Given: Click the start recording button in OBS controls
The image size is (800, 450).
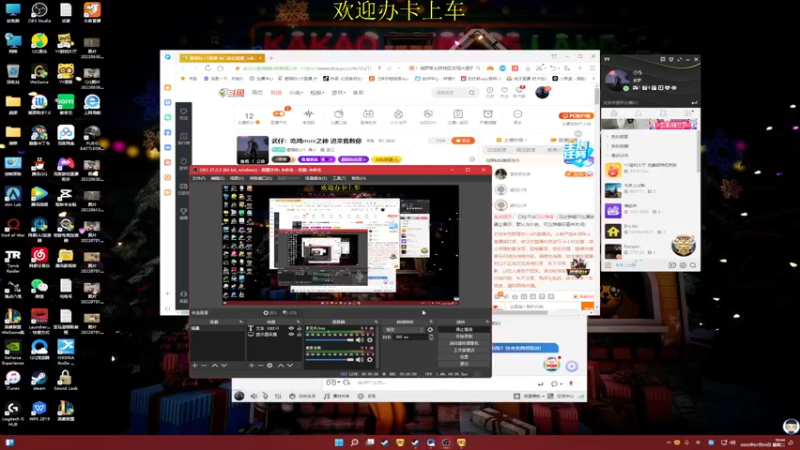Looking at the screenshot, I should point(464,336).
